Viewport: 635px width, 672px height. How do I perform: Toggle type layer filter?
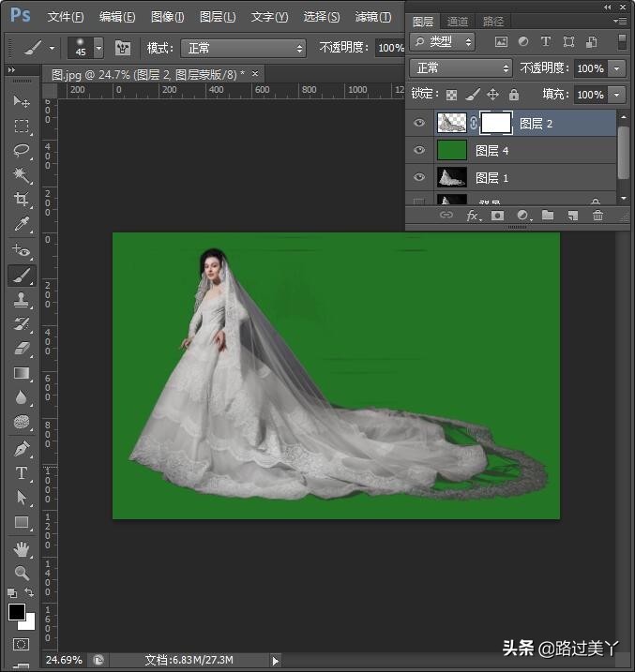(545, 41)
